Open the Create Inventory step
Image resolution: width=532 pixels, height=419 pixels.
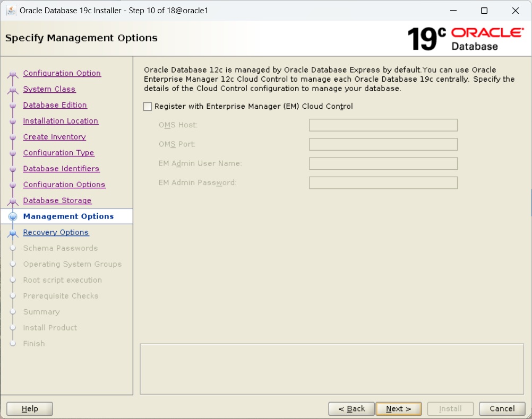point(54,137)
